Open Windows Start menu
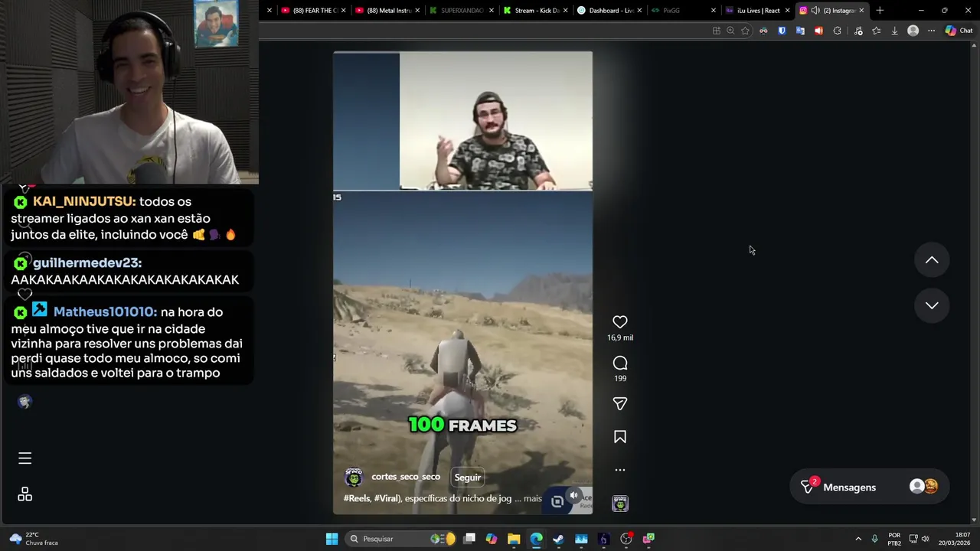 (332, 539)
